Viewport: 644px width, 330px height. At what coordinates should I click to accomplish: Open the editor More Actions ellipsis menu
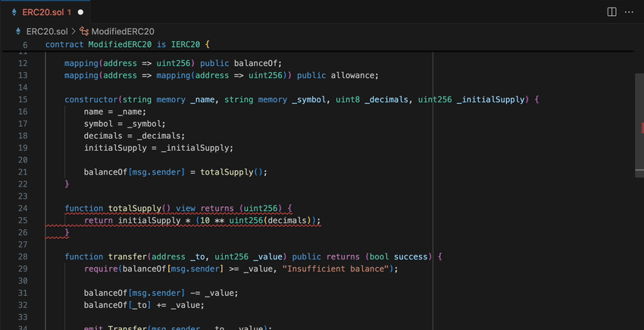tap(630, 12)
